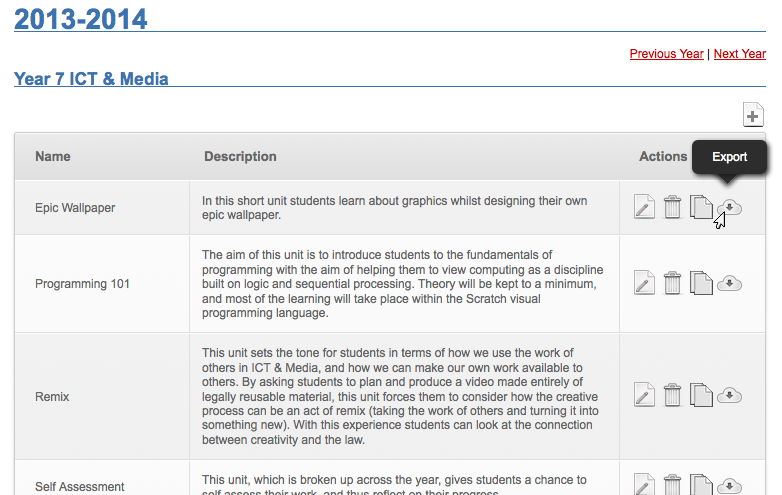Export Programming 101 via cloud icon

coord(731,283)
